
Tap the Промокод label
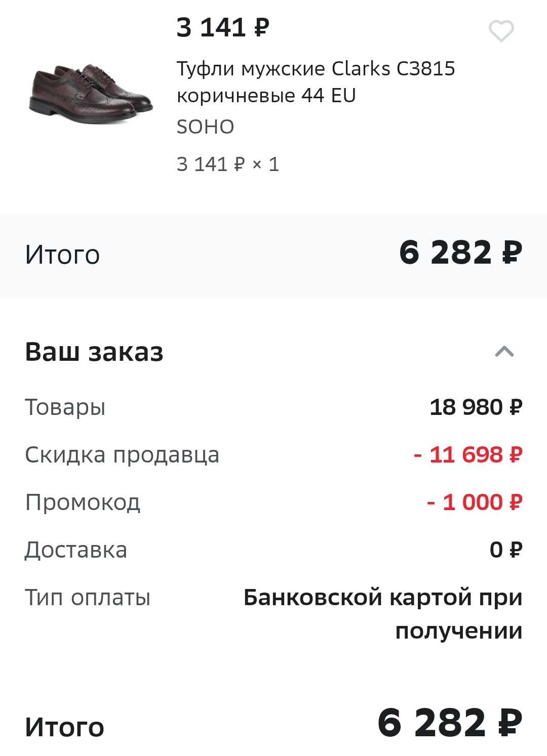[x=83, y=502]
